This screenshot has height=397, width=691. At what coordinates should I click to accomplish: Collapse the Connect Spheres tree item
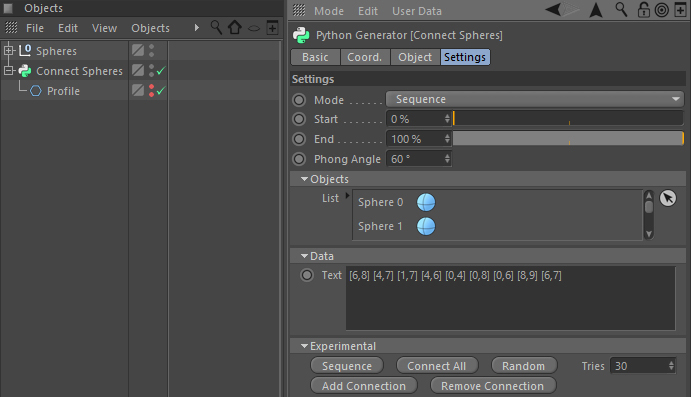tap(8, 70)
